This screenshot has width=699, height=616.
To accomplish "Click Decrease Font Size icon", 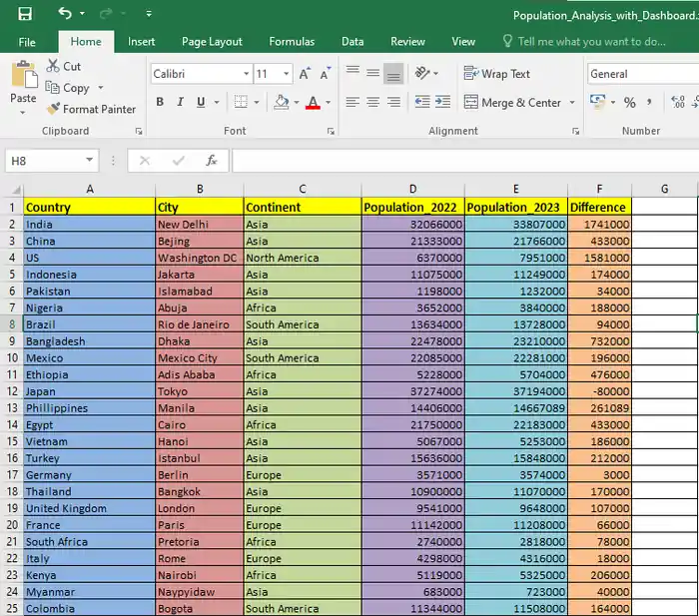I will tap(326, 74).
